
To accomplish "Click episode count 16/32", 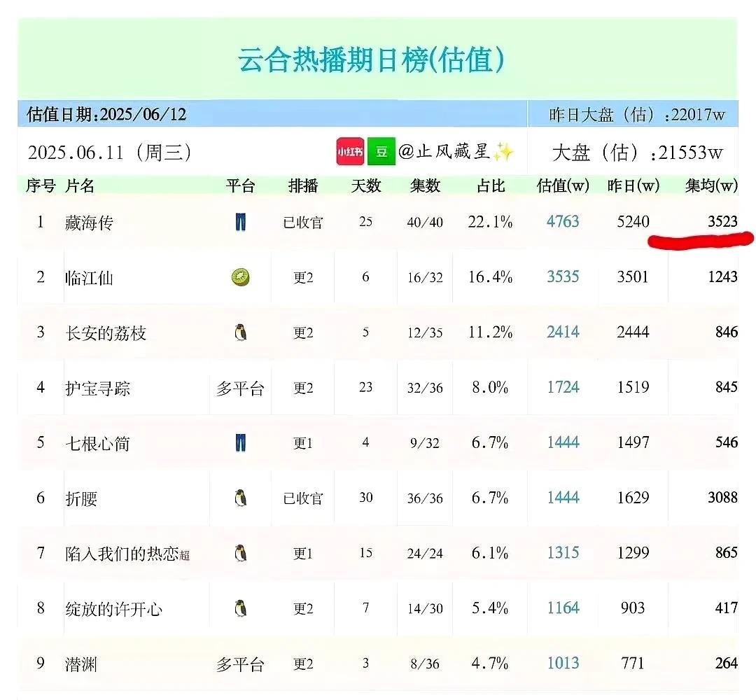I will click(x=425, y=278).
